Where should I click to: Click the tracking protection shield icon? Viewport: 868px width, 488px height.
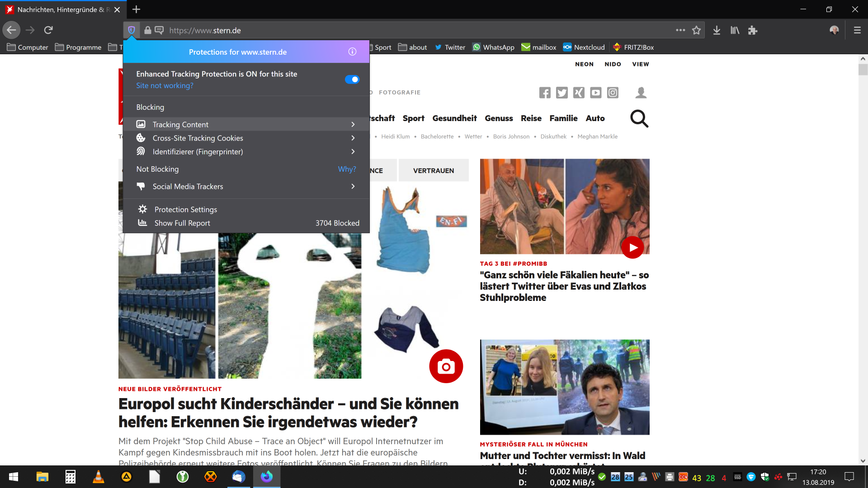tap(132, 30)
